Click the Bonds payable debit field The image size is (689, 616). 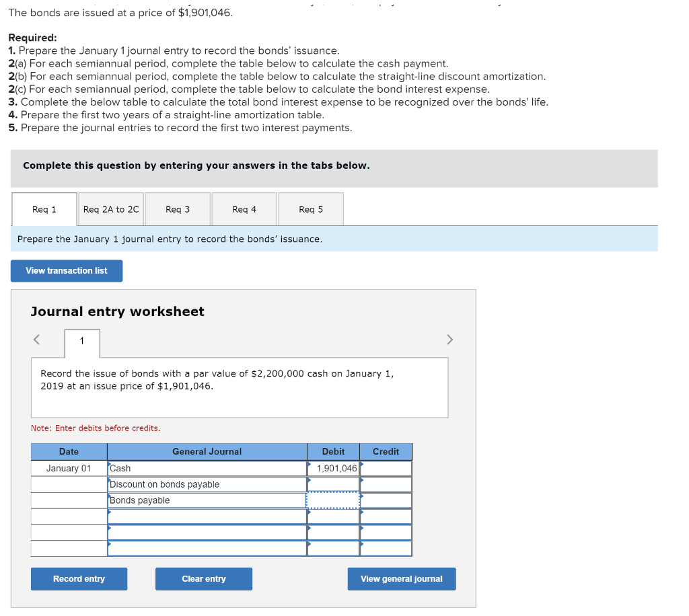click(x=334, y=500)
